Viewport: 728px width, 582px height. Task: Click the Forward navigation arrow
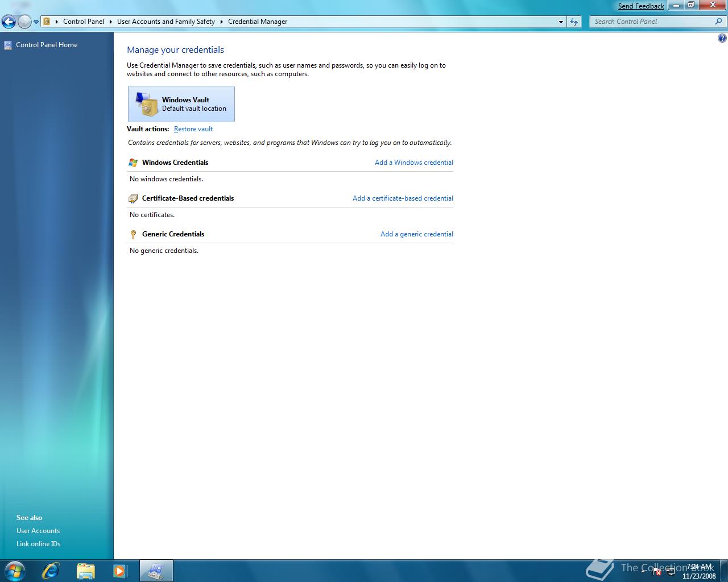click(24, 22)
